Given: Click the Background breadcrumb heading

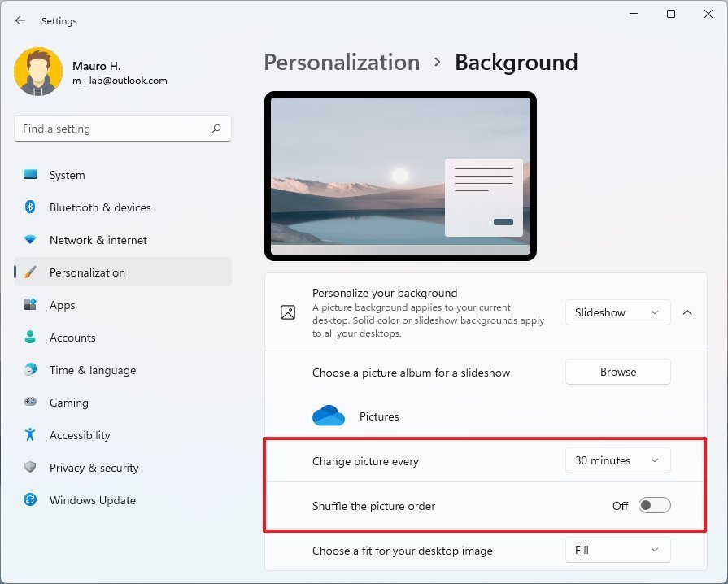Looking at the screenshot, I should (517, 62).
